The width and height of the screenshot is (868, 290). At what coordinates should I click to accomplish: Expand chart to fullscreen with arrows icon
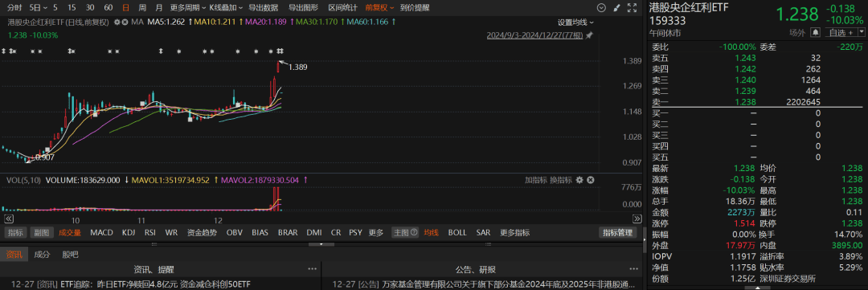click(631, 8)
